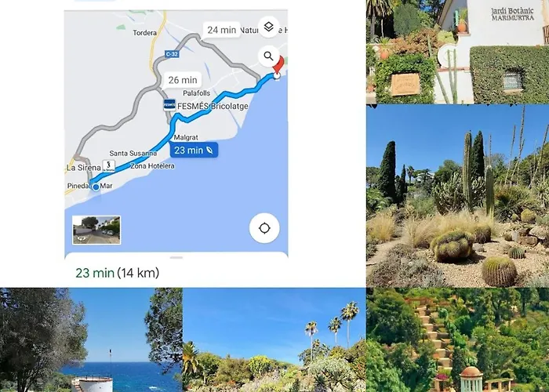Select the 23 min eco route label
Image resolution: width=549 pixels, height=392 pixels.
194,151
